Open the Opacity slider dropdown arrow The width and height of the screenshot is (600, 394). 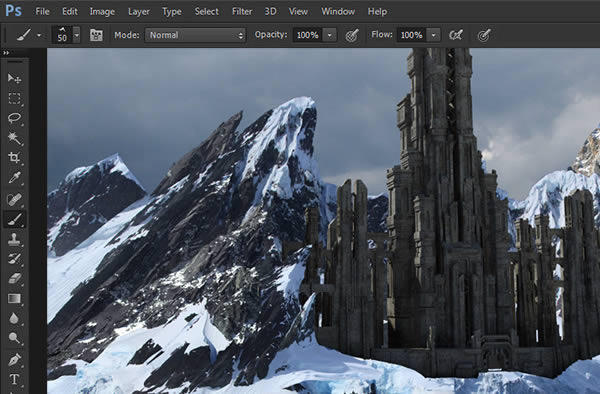click(329, 35)
